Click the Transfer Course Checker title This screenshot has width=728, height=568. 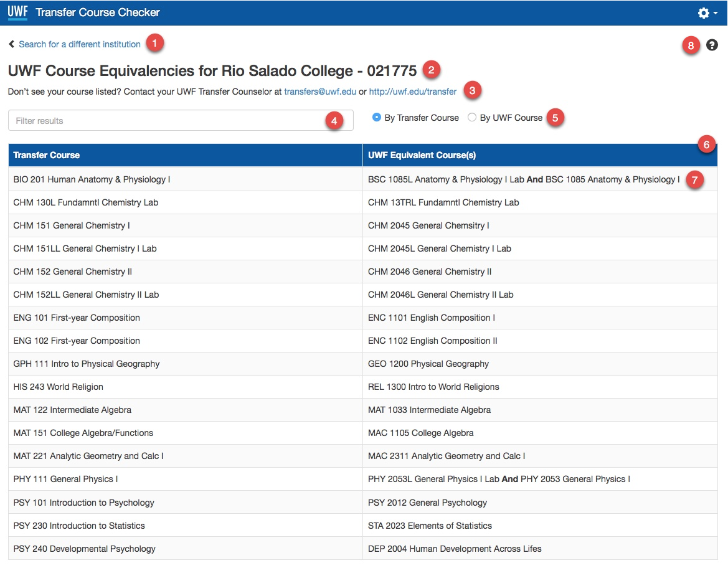pos(98,12)
